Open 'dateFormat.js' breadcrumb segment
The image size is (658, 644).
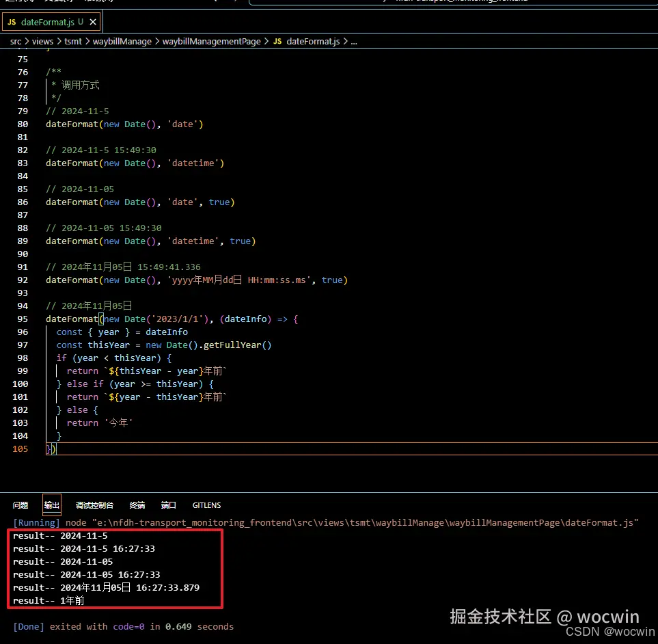(313, 41)
